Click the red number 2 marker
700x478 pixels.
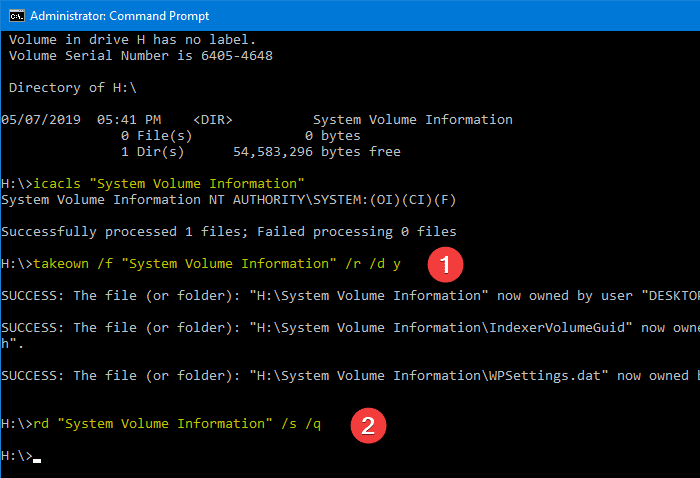coord(368,426)
